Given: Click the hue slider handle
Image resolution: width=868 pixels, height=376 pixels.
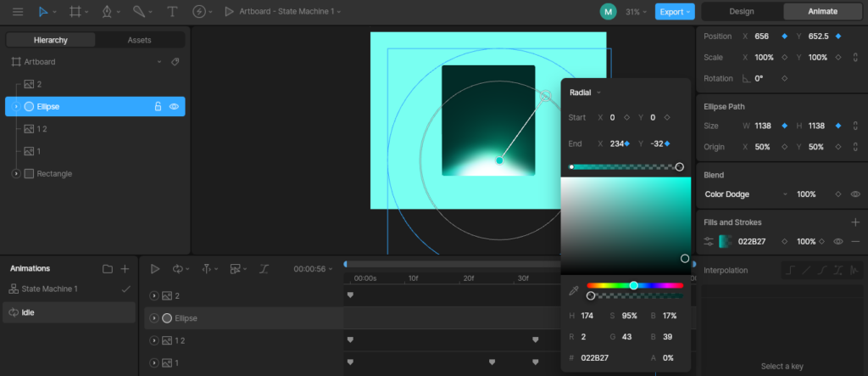Looking at the screenshot, I should coord(634,285).
